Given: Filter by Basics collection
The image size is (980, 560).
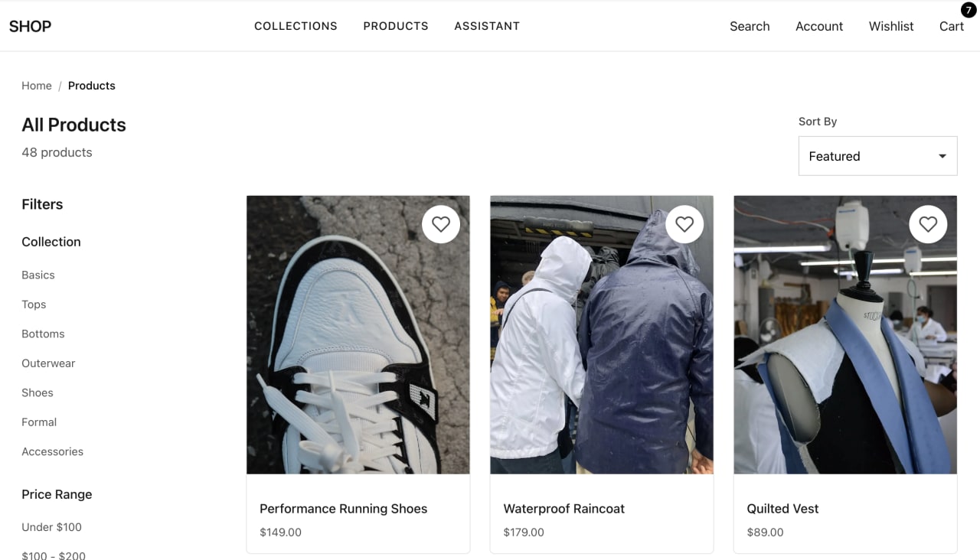Looking at the screenshot, I should [38, 275].
